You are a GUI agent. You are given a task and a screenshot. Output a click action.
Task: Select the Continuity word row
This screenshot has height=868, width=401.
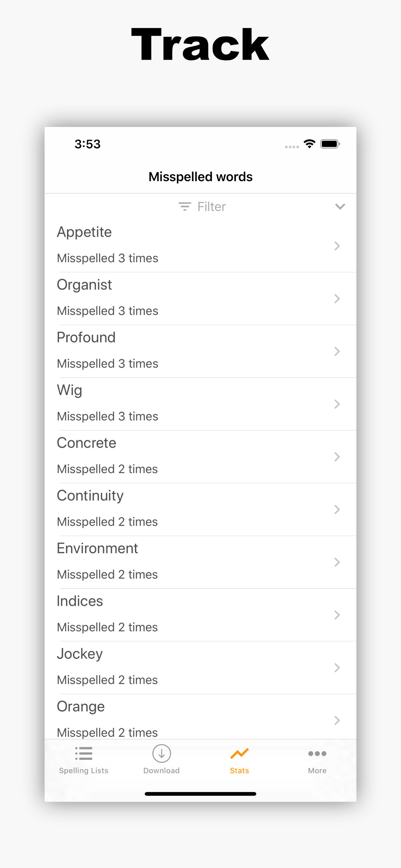200,510
